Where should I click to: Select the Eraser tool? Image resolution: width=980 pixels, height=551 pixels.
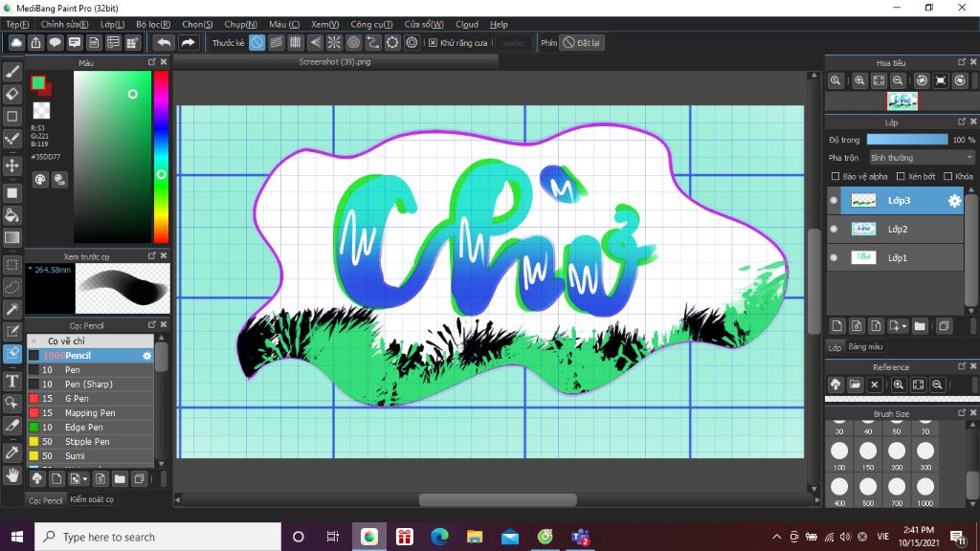coord(11,94)
